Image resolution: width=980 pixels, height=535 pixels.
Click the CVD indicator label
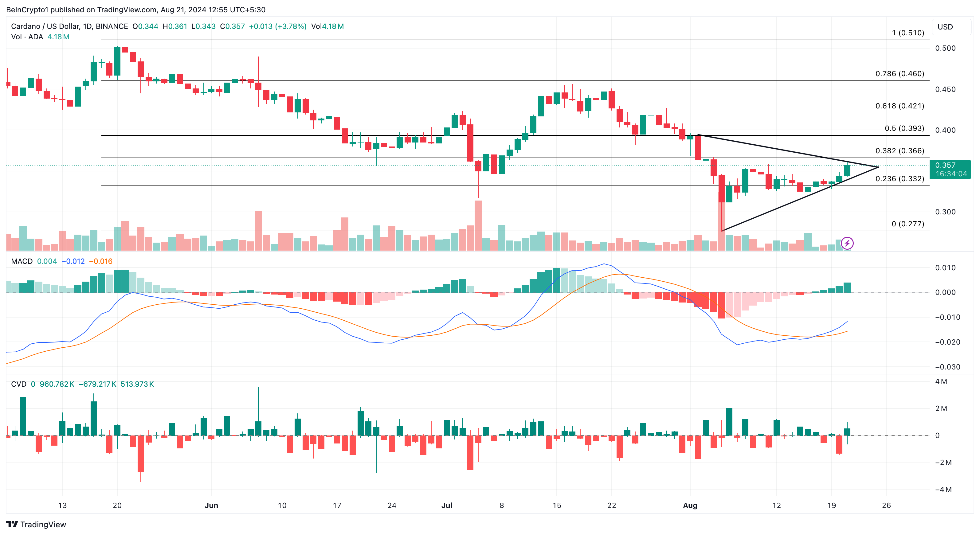pos(19,384)
